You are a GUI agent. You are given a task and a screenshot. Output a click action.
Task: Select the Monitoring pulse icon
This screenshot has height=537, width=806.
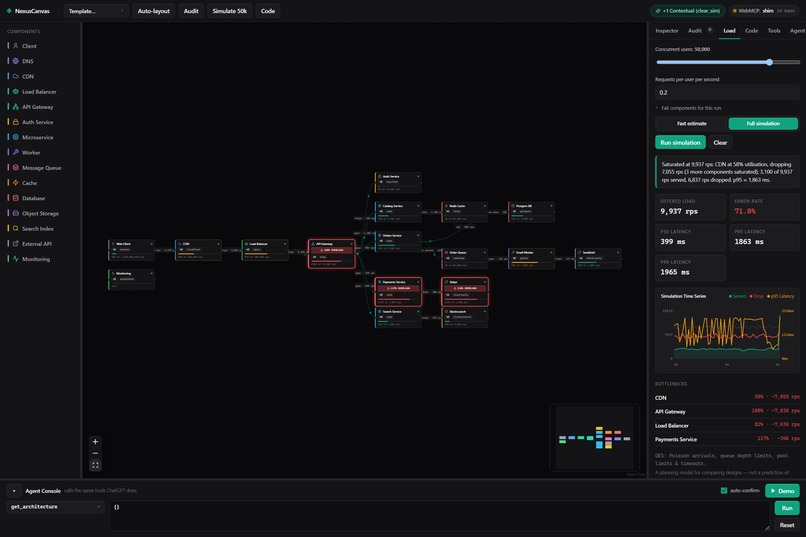(15, 259)
